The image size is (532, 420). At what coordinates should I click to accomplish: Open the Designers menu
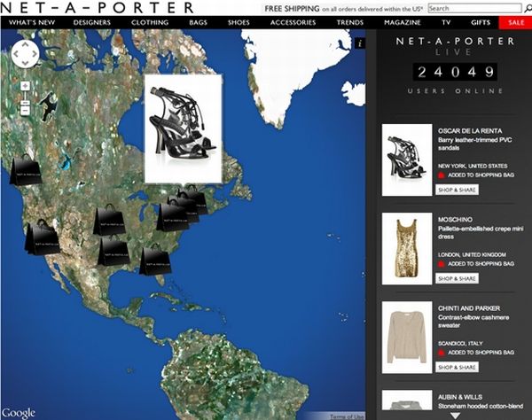click(92, 23)
